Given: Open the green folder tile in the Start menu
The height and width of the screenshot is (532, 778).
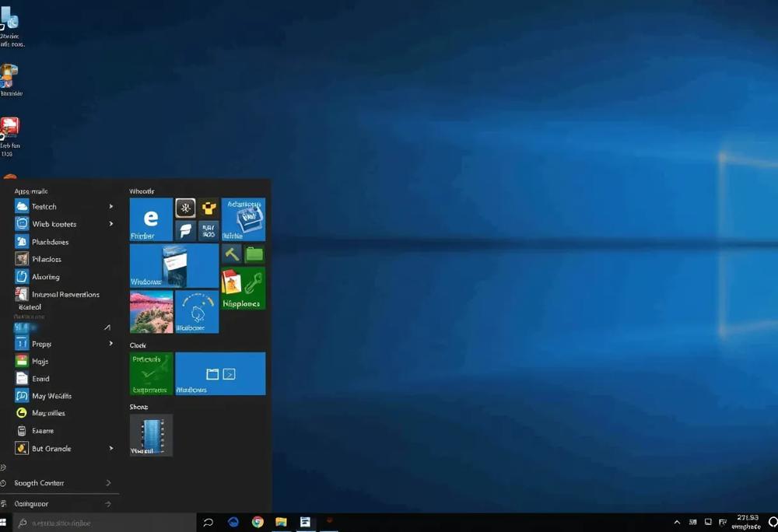Looking at the screenshot, I should 254,254.
